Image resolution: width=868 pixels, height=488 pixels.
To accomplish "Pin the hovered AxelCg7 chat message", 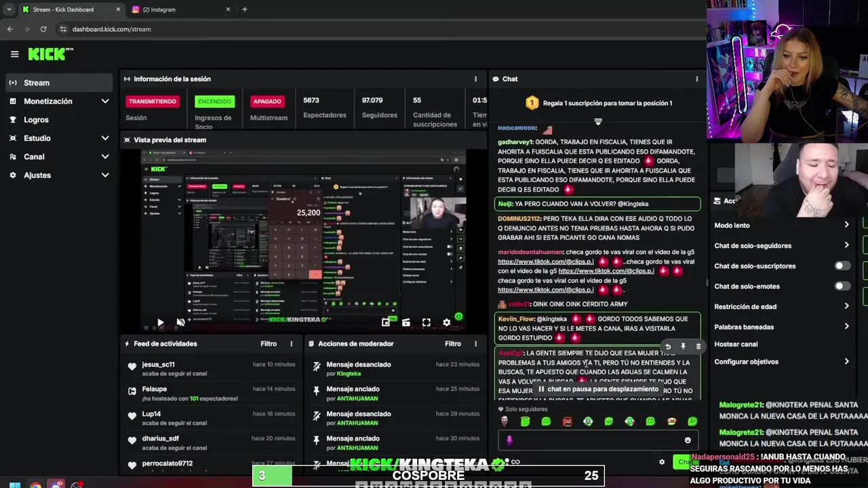I will pyautogui.click(x=683, y=347).
